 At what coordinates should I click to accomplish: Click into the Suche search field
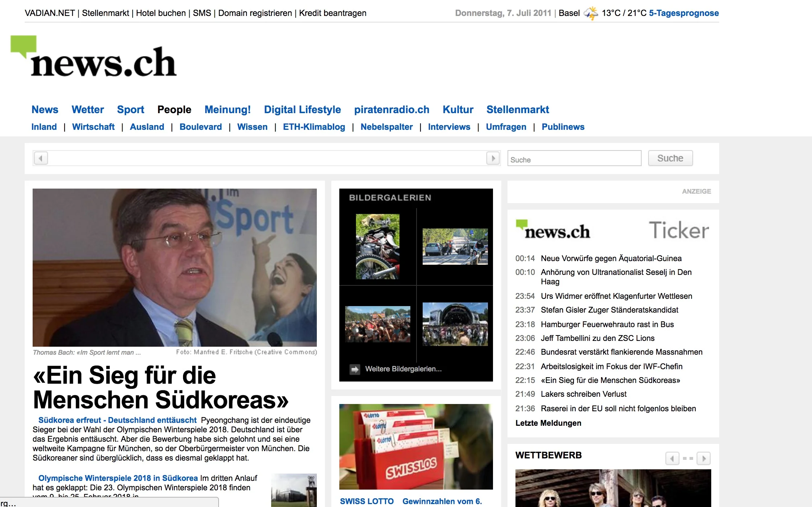[x=575, y=158]
